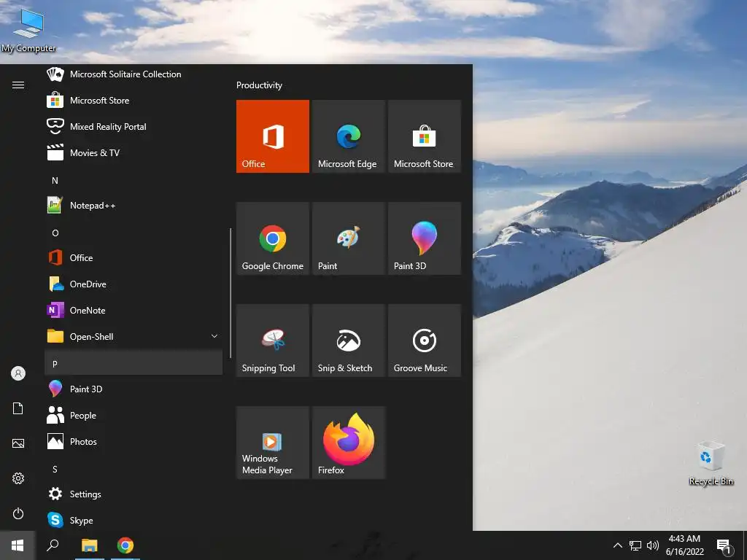Launch OneDrive
747x560 pixels.
point(133,284)
